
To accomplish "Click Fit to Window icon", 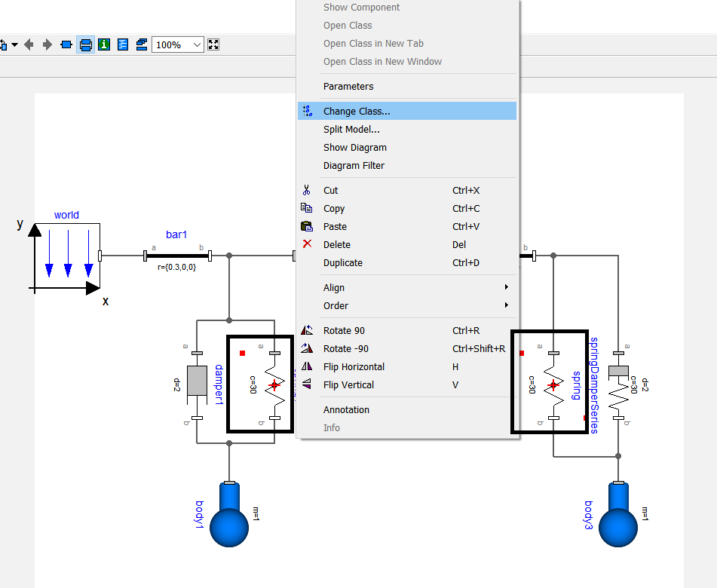I will coord(213,44).
